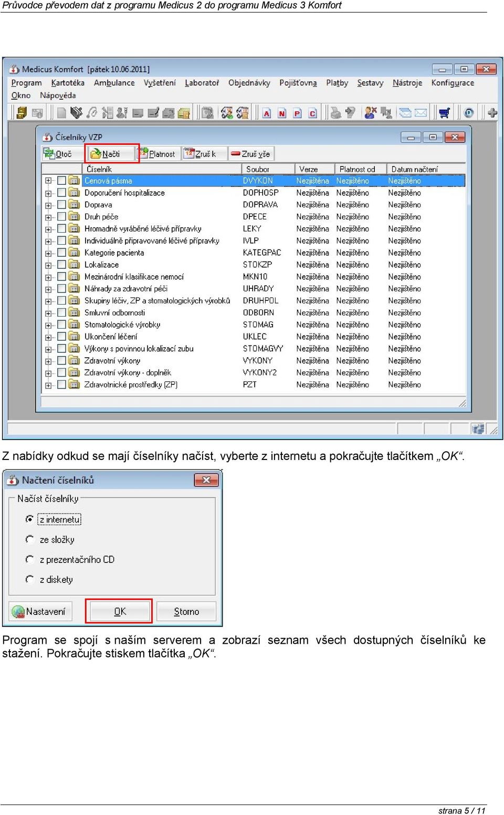Viewport: 504px width, 815px height.
Task: Open the Ambulance menu
Action: pyautogui.click(x=114, y=83)
